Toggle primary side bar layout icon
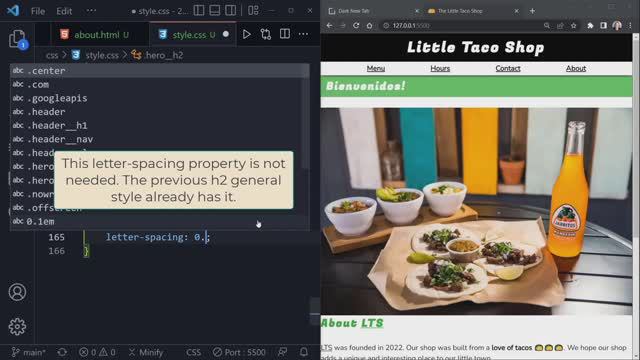The height and width of the screenshot is (360, 640). click(199, 11)
